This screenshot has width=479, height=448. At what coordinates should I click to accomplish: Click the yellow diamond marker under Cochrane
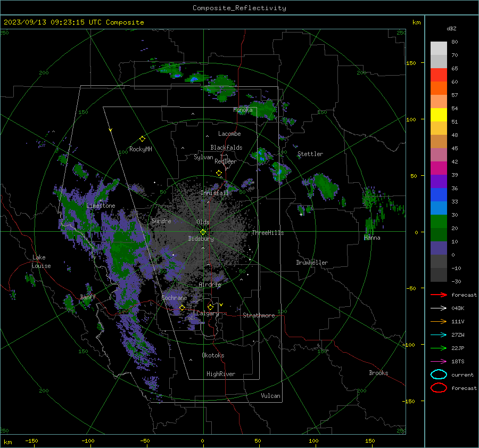pos(182,308)
